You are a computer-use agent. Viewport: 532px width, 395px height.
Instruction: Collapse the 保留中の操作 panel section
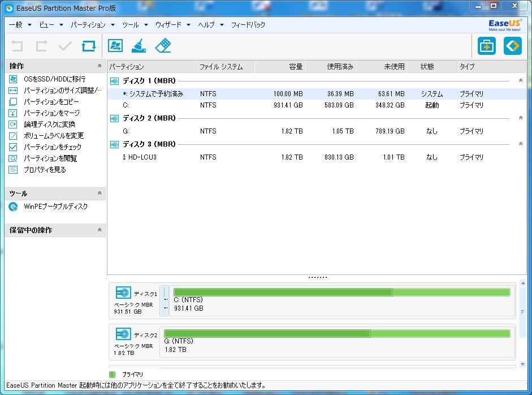(100, 230)
